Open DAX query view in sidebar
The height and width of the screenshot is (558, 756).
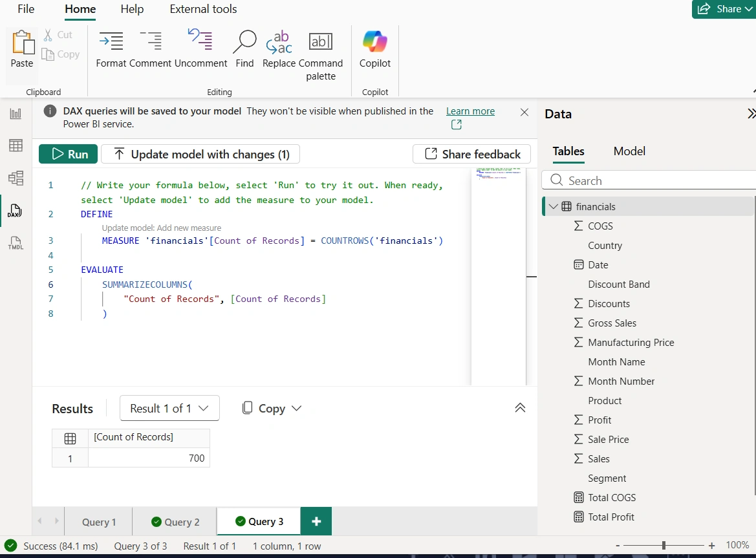(x=16, y=211)
